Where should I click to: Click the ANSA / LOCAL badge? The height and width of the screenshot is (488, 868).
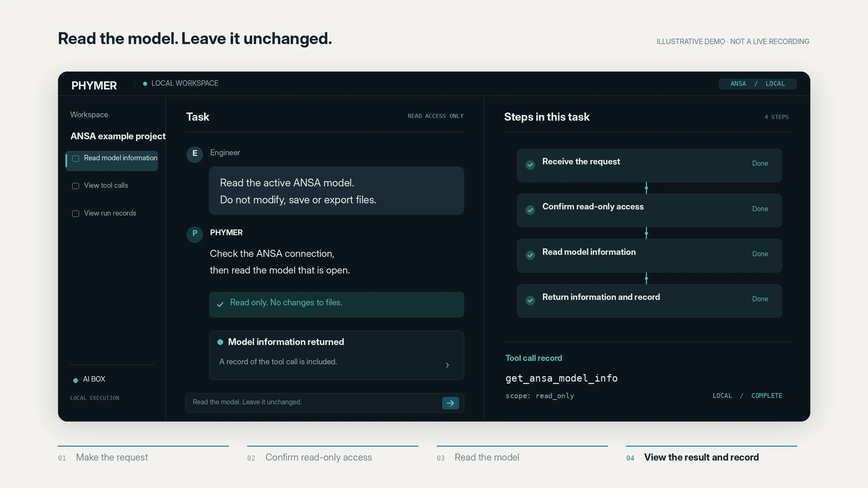pyautogui.click(x=758, y=84)
